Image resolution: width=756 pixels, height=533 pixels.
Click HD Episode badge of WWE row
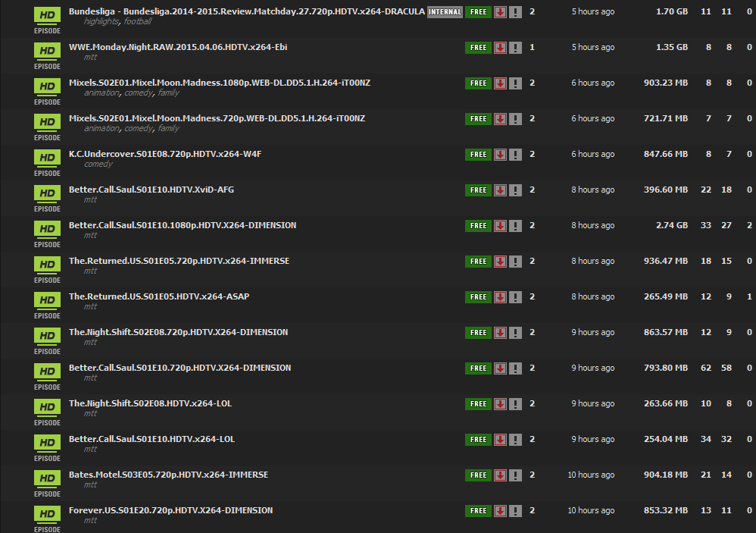click(47, 56)
